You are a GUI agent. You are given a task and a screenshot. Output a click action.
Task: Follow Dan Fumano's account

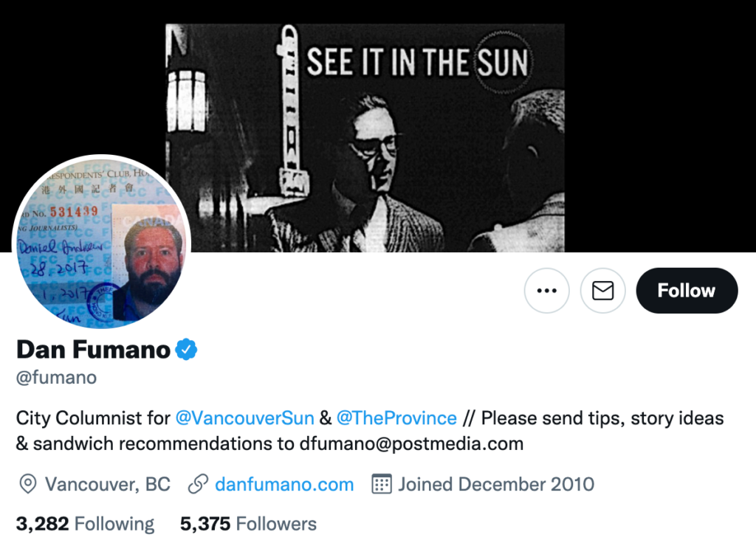pyautogui.click(x=686, y=291)
